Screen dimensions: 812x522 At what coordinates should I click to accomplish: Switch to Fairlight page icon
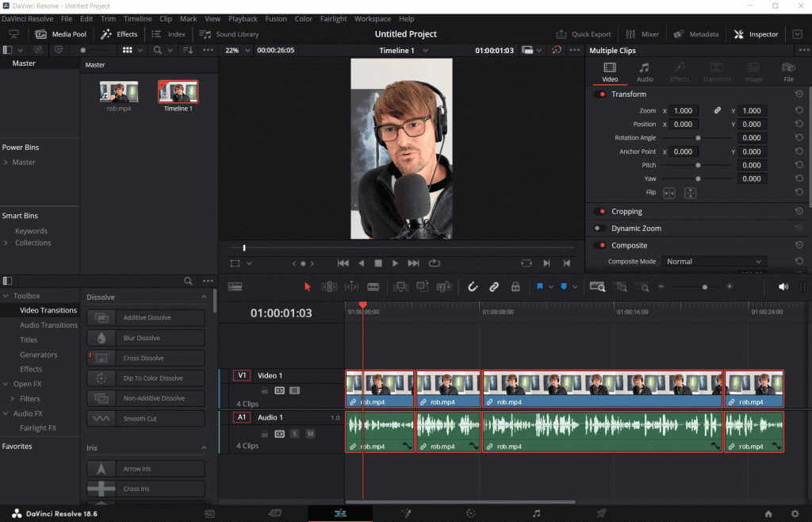[537, 513]
